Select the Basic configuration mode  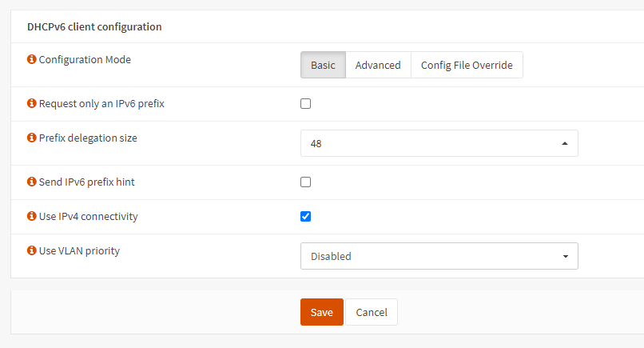click(x=323, y=65)
